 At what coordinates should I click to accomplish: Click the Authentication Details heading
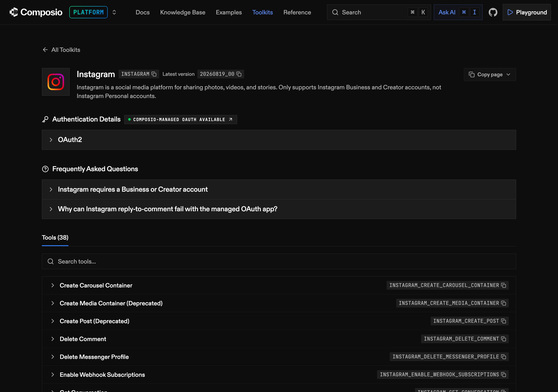coord(86,119)
